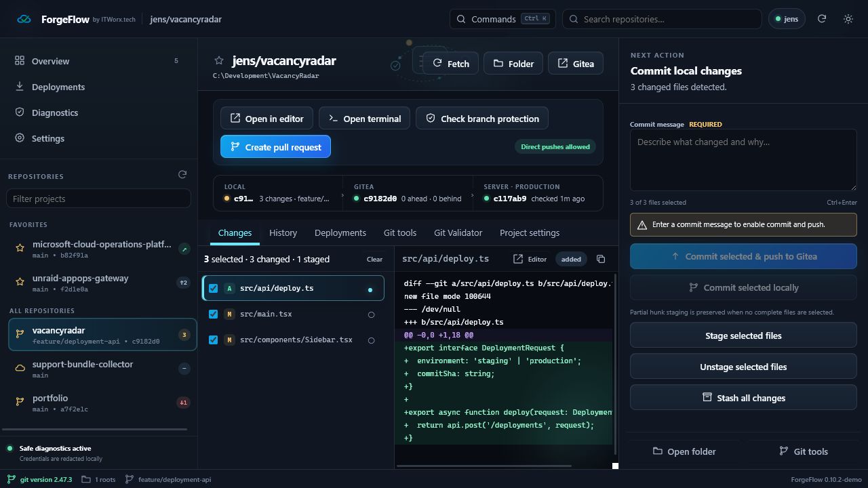Open the Git Validator tab
Image resolution: width=868 pixels, height=488 pixels.
(x=458, y=232)
